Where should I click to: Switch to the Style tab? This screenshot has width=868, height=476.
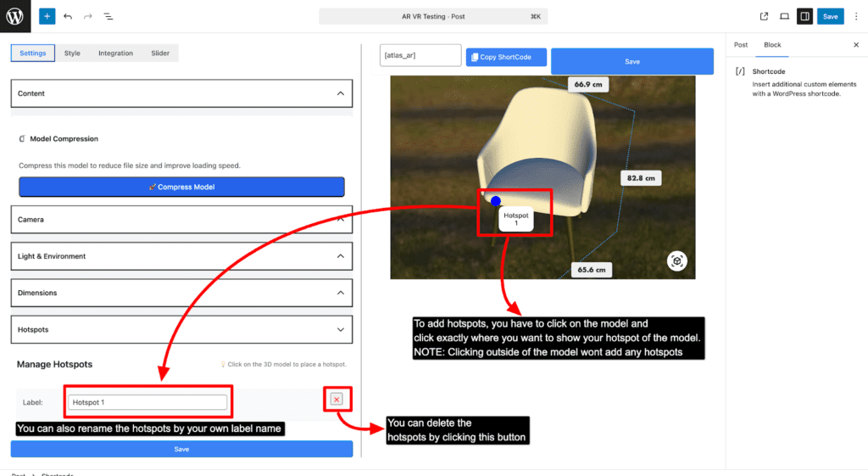pos(72,53)
